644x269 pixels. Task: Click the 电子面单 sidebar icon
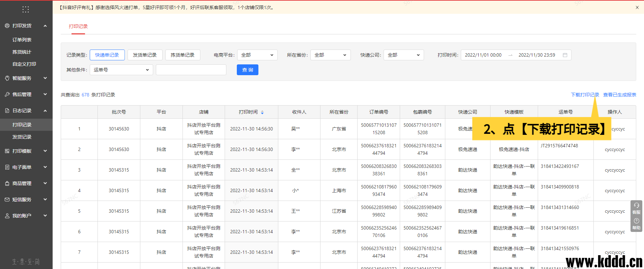click(7, 167)
